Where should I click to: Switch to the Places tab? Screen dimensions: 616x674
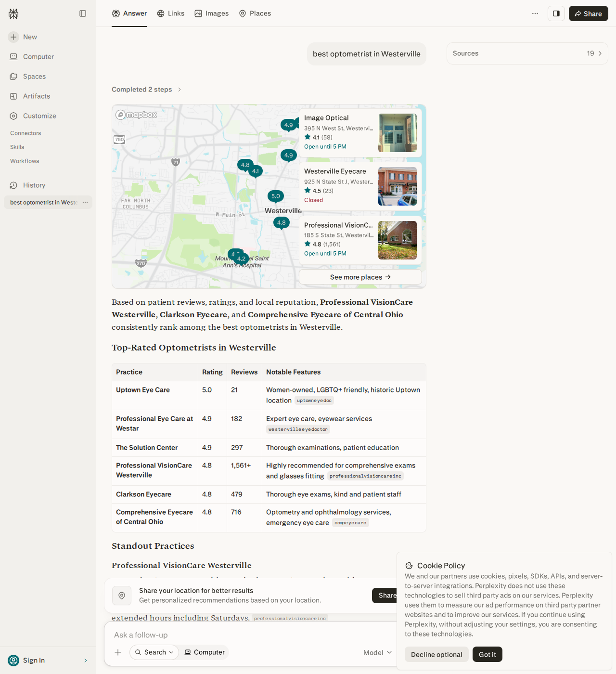click(x=255, y=13)
